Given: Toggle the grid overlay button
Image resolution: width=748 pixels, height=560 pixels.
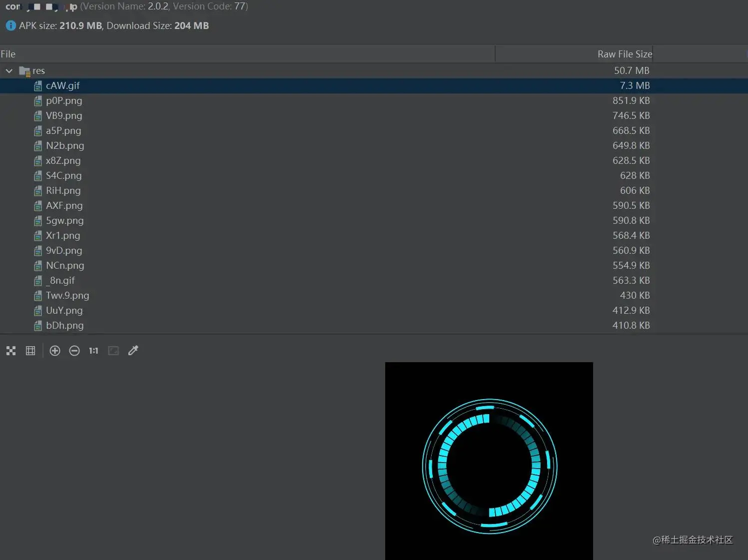Looking at the screenshot, I should [30, 351].
